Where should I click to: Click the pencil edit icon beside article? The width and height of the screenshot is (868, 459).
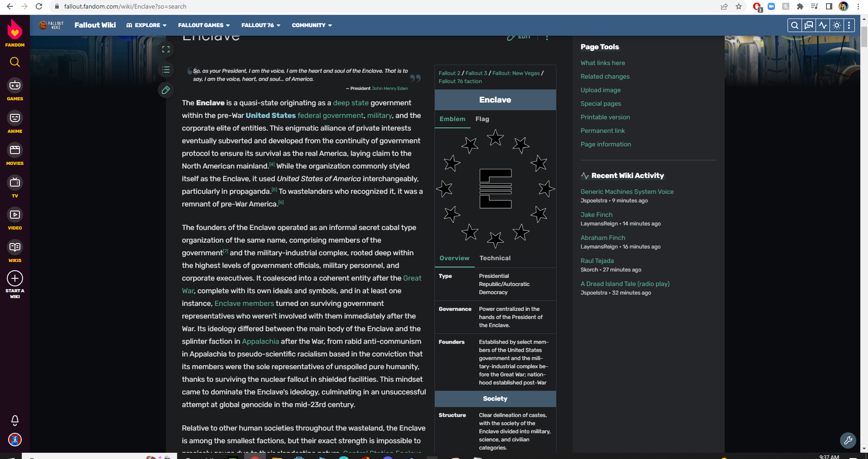166,90
